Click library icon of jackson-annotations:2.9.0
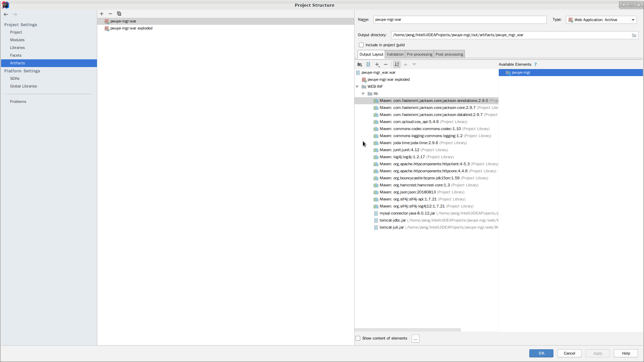This screenshot has width=644, height=362. 376,101
